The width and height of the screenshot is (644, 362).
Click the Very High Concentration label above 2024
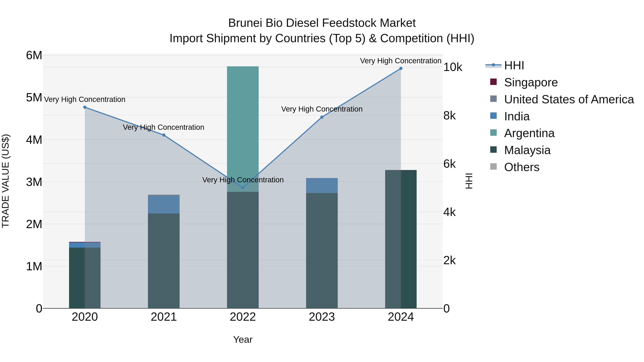(x=401, y=61)
